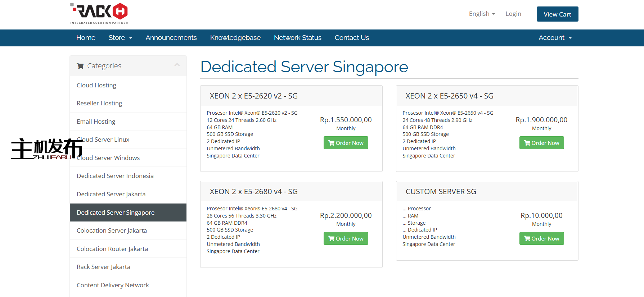Go to the Home menu item
The height and width of the screenshot is (297, 644).
pos(86,38)
